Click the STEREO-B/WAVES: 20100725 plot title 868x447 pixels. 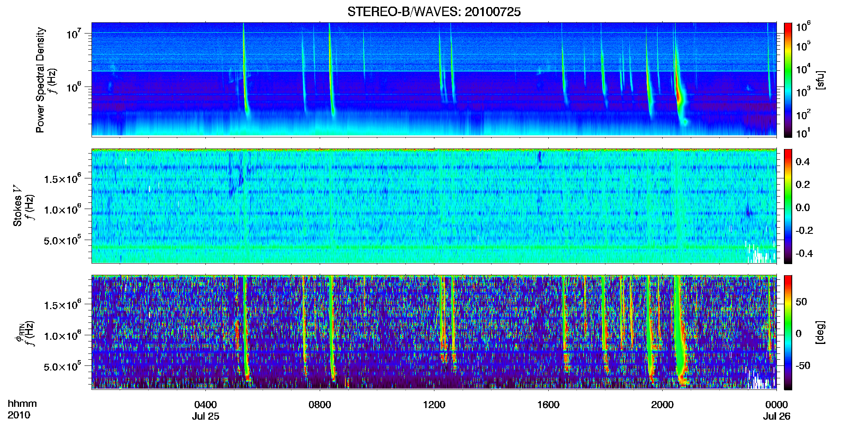(x=434, y=12)
